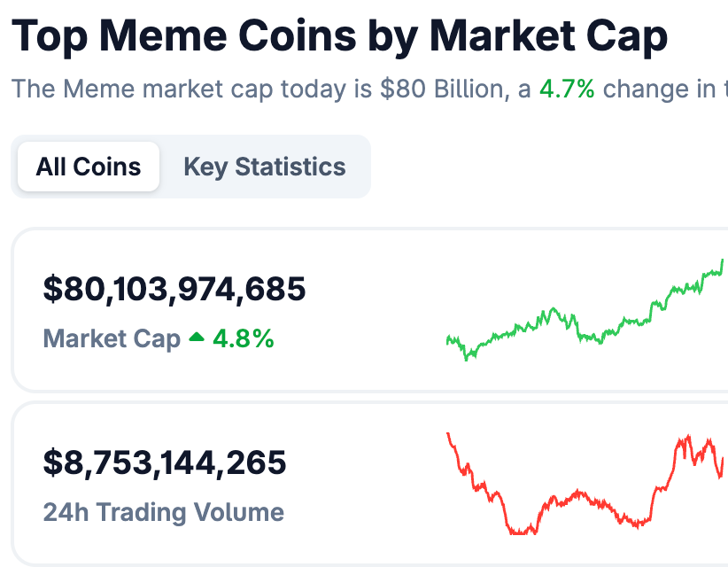
Task: Click the rightmost peak of the green sparkline
Action: coord(723,261)
